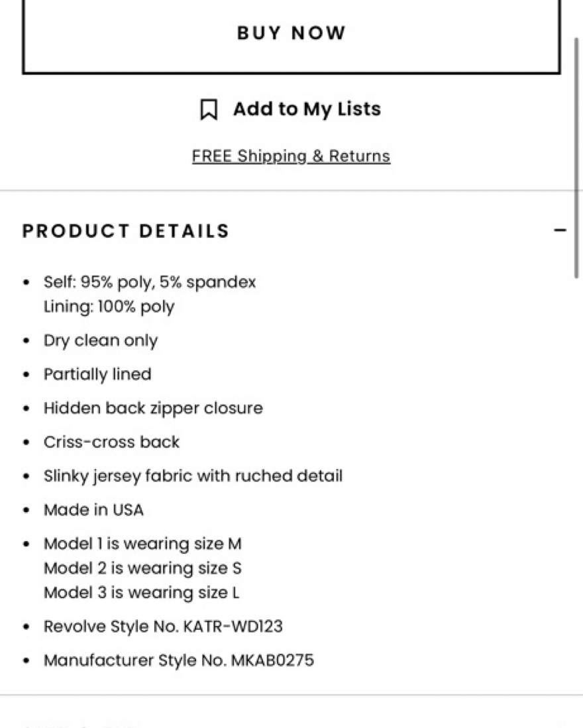Image resolution: width=583 pixels, height=728 pixels.
Task: Click the Model 2 is wearing size S line
Action: pos(142,568)
